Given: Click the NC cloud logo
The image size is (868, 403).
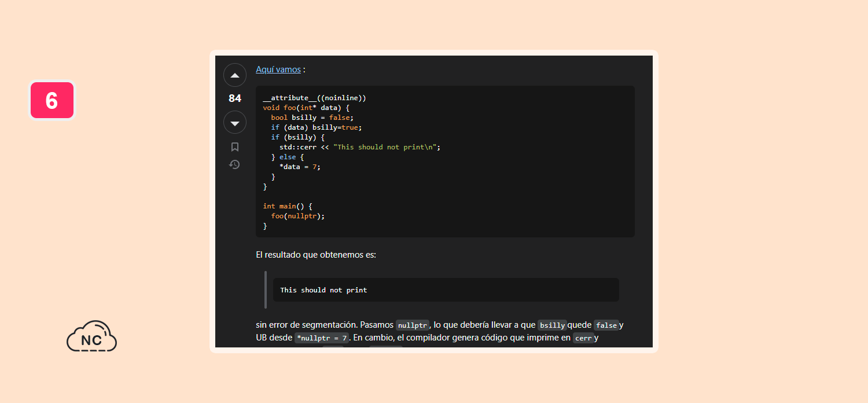Looking at the screenshot, I should coord(91,337).
